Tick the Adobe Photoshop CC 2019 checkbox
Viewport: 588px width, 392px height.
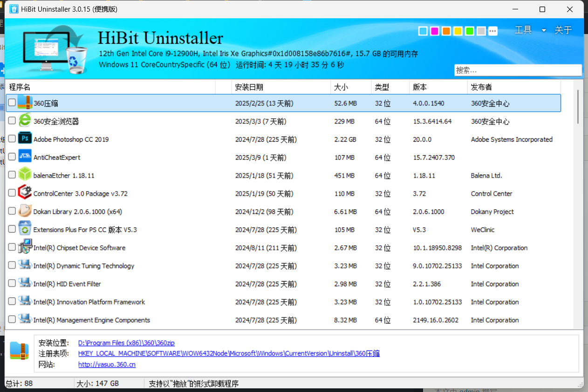coord(12,139)
